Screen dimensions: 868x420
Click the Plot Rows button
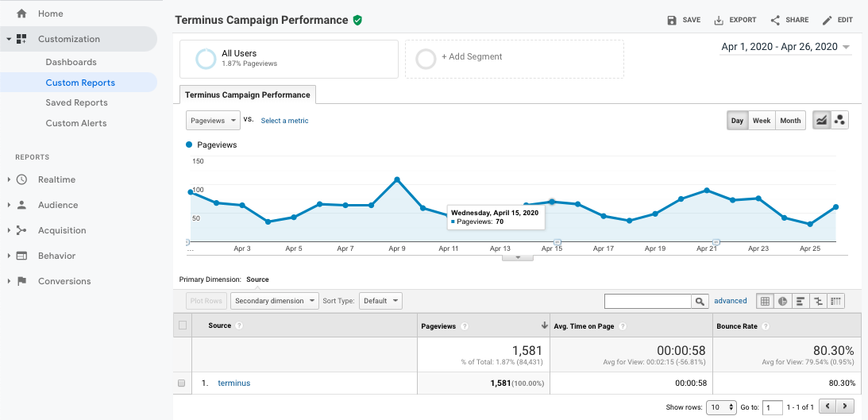pyautogui.click(x=206, y=301)
